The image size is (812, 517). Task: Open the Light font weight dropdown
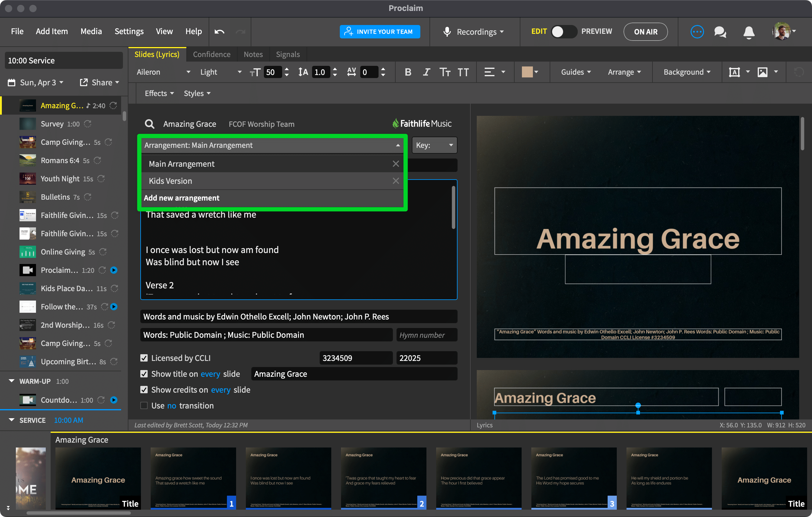tap(221, 72)
